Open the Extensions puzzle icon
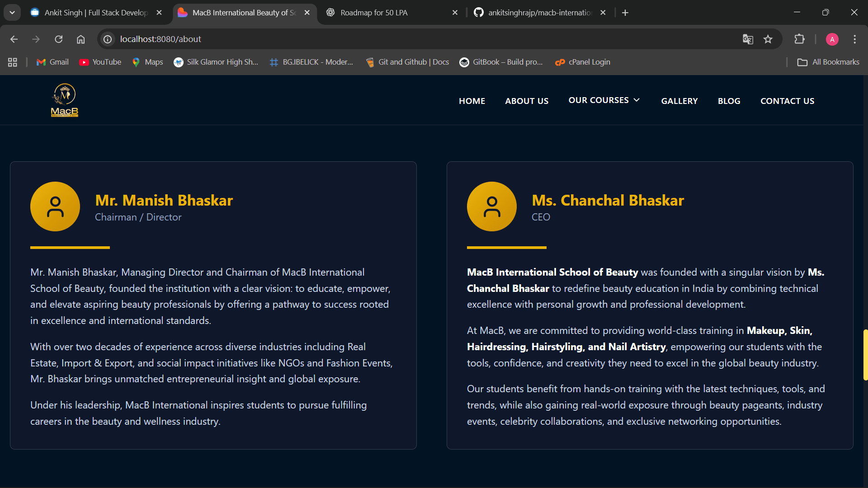This screenshot has width=868, height=488. click(799, 39)
